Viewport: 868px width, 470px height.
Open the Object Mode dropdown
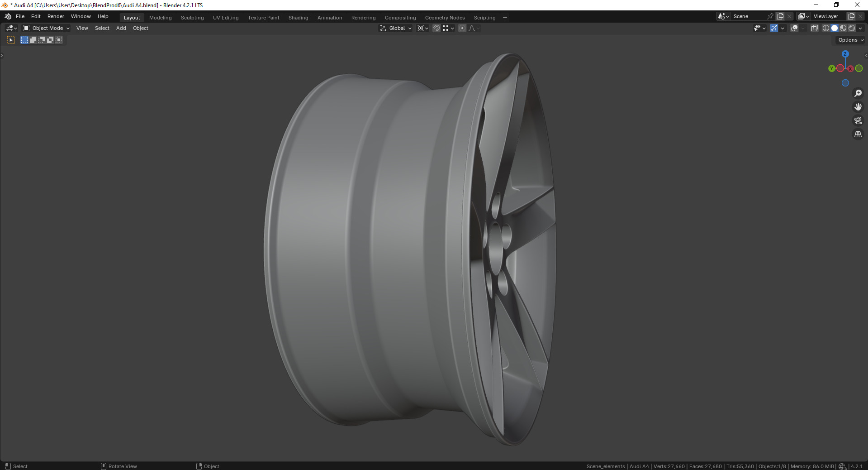46,28
